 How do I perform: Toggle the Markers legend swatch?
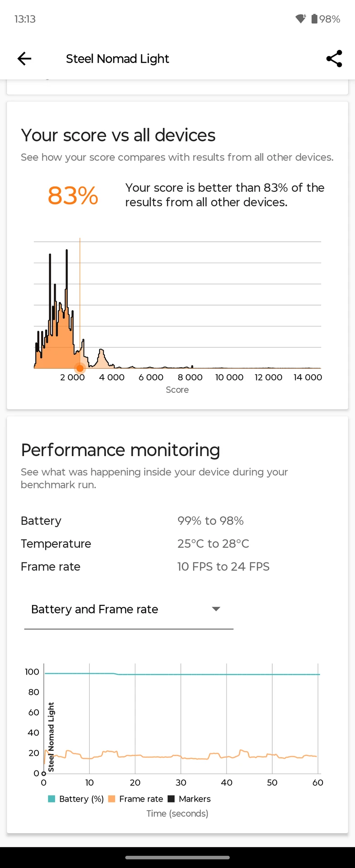171,799
